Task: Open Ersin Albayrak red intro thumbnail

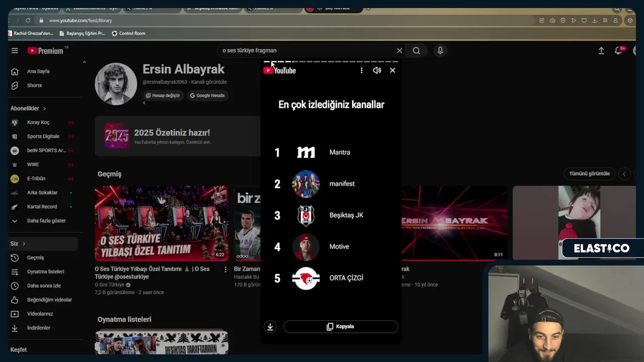Action: pos(454,223)
